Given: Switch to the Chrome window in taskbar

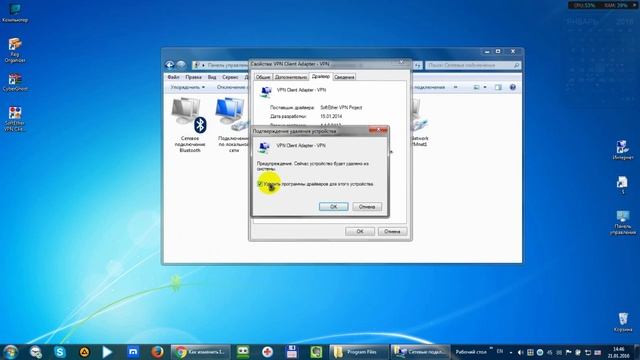Looking at the screenshot, I should click(200, 352).
